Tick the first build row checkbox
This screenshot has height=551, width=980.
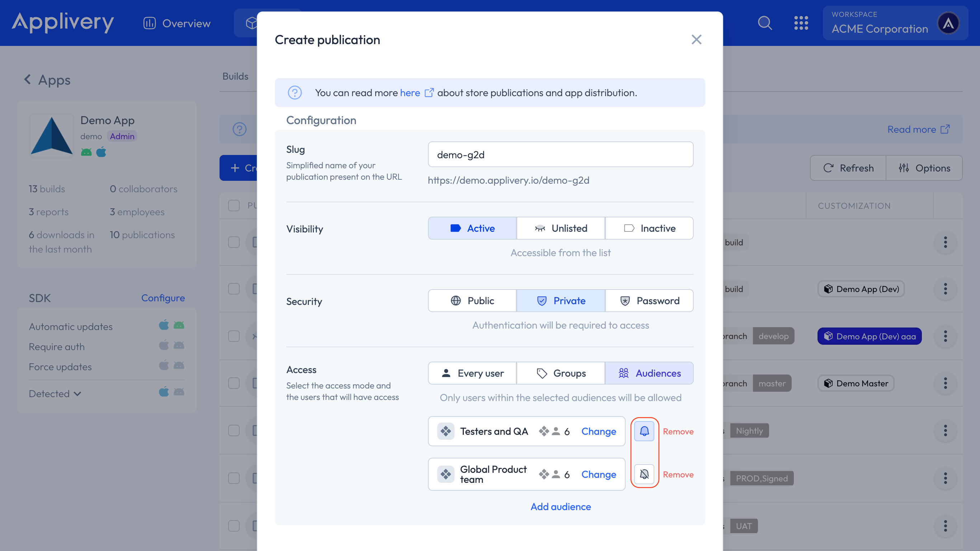coord(234,242)
